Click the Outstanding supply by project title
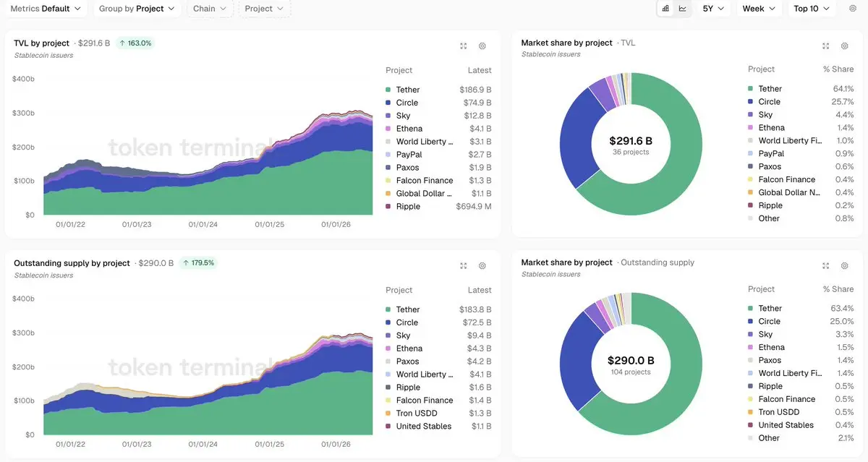The width and height of the screenshot is (868, 462). (x=72, y=263)
